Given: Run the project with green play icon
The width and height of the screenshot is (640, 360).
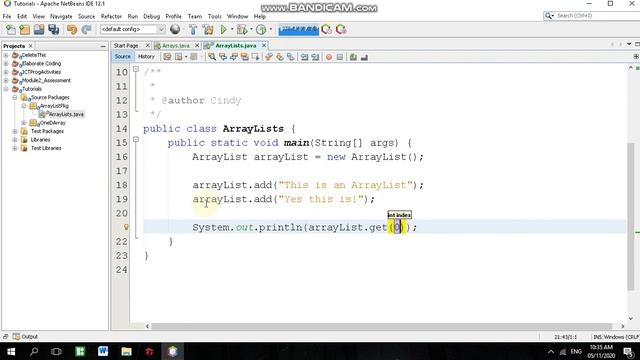Looking at the screenshot, I should (x=223, y=29).
